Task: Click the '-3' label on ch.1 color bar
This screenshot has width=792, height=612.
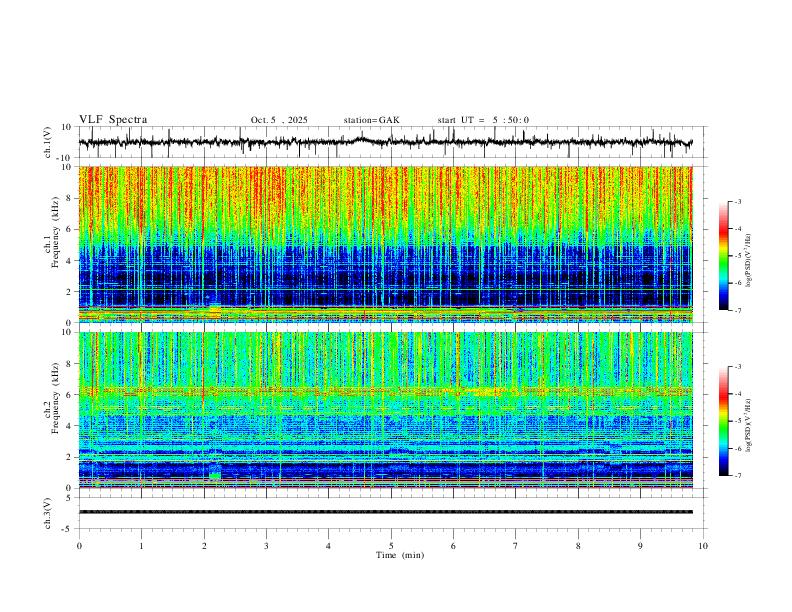Action: point(738,201)
